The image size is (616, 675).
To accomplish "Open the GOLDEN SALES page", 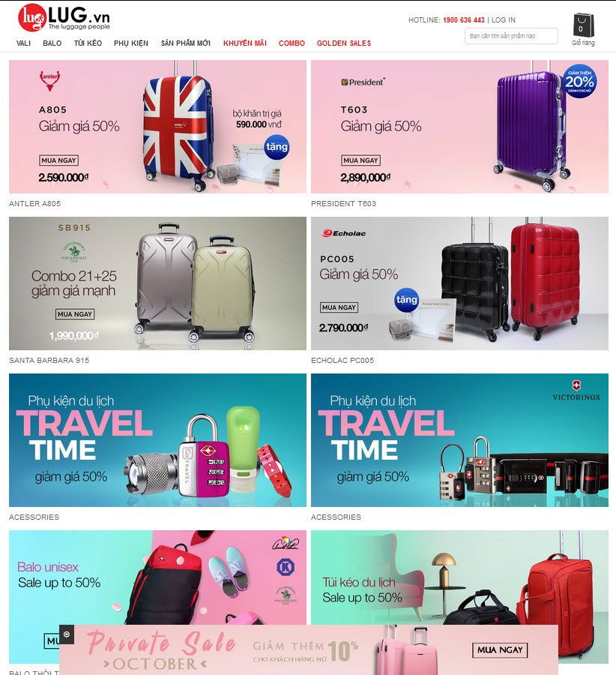I will click(344, 43).
